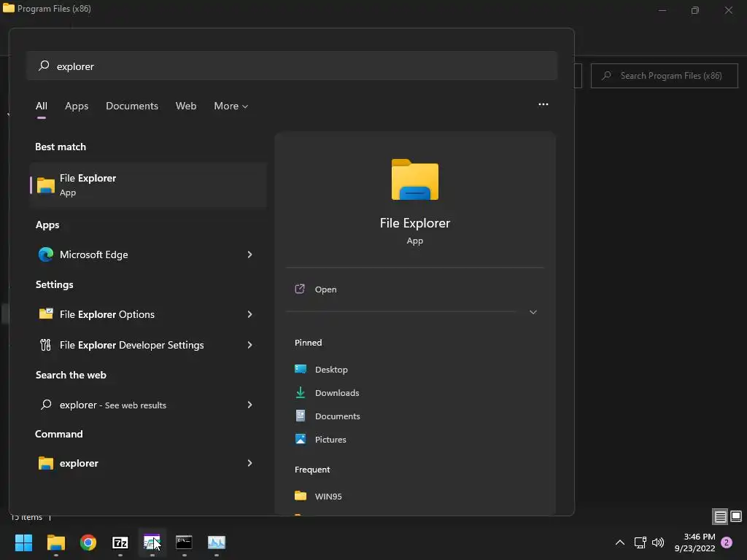Click 'Program Files (x86)' window title
This screenshot has height=560, width=747.
(x=54, y=9)
